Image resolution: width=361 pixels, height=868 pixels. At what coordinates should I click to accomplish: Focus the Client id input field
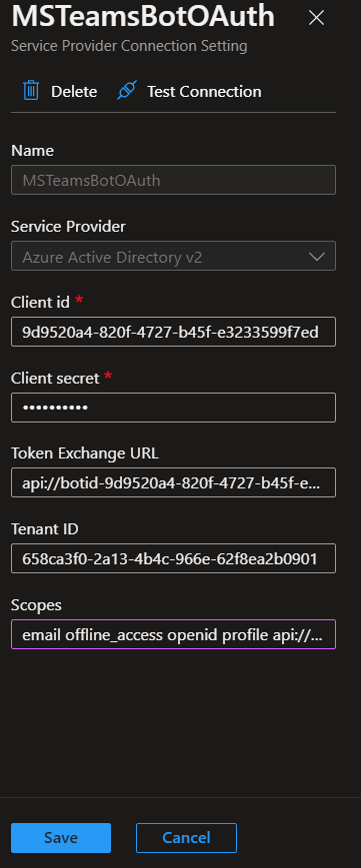click(173, 332)
